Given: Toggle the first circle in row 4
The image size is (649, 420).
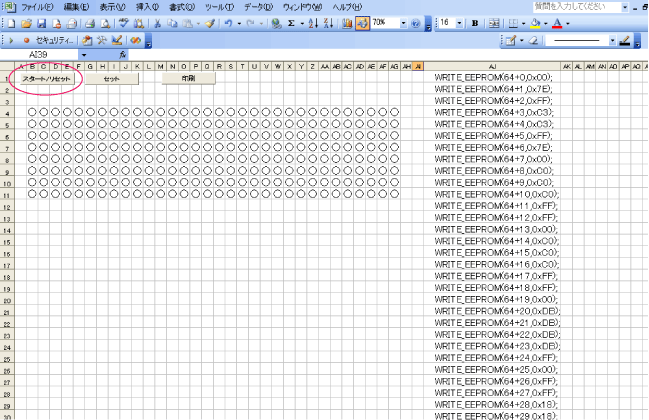Looking at the screenshot, I should 33,112.
